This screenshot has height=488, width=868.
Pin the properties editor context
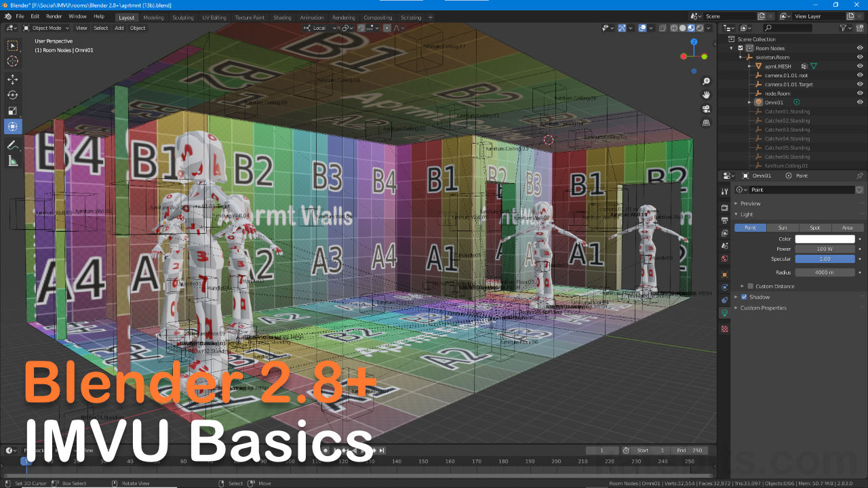(860, 176)
